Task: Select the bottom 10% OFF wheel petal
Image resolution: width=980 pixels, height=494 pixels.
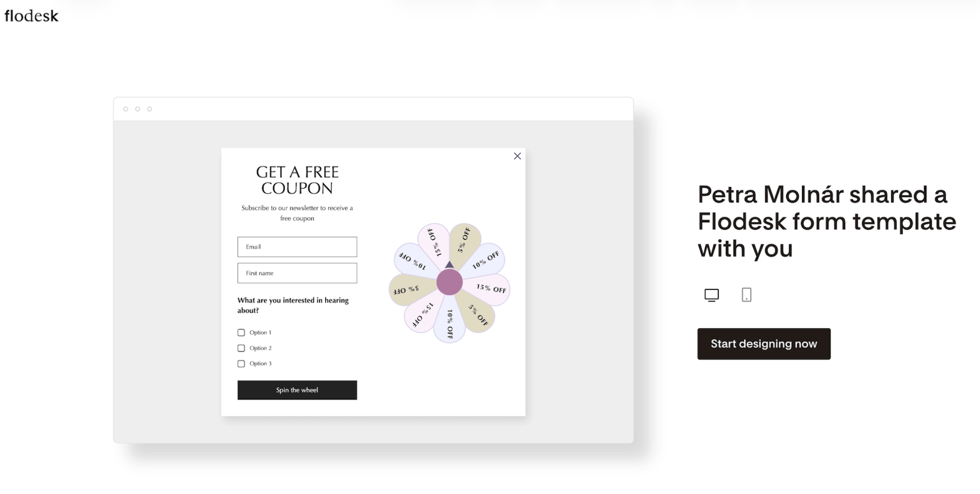Action: pos(450,323)
